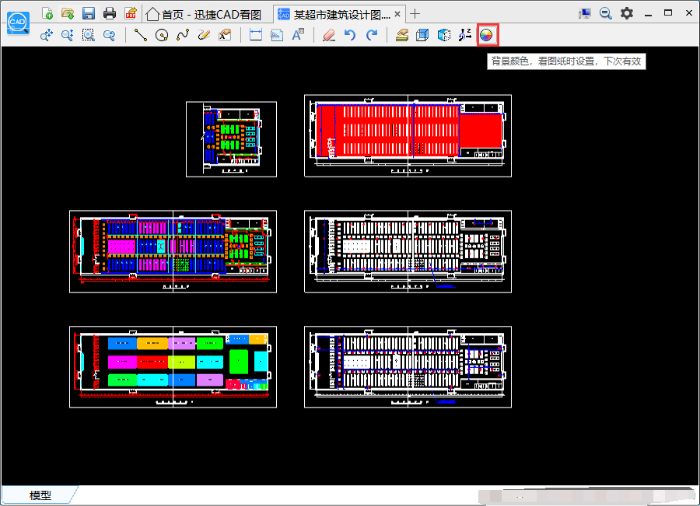The image size is (700, 506).
Task: Undo the last action
Action: [350, 35]
